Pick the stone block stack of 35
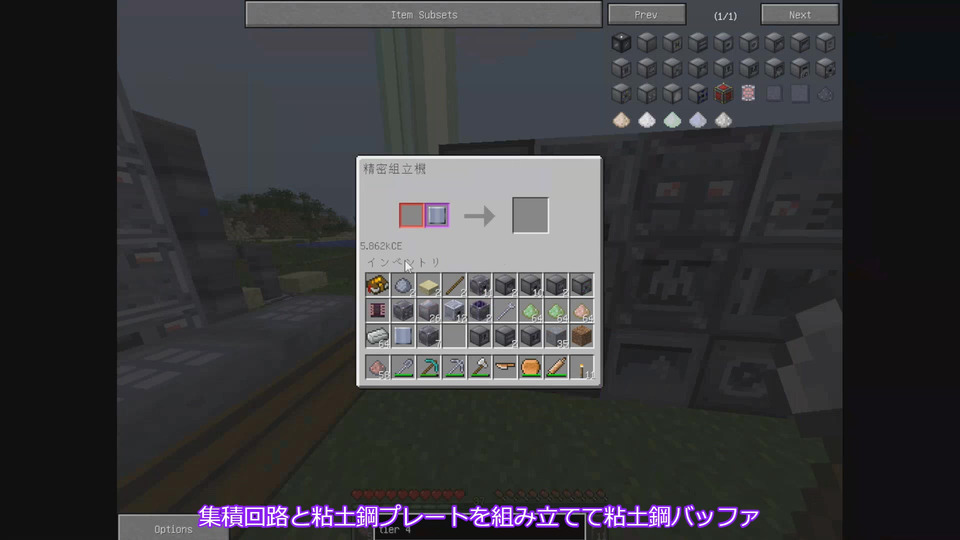 point(557,336)
